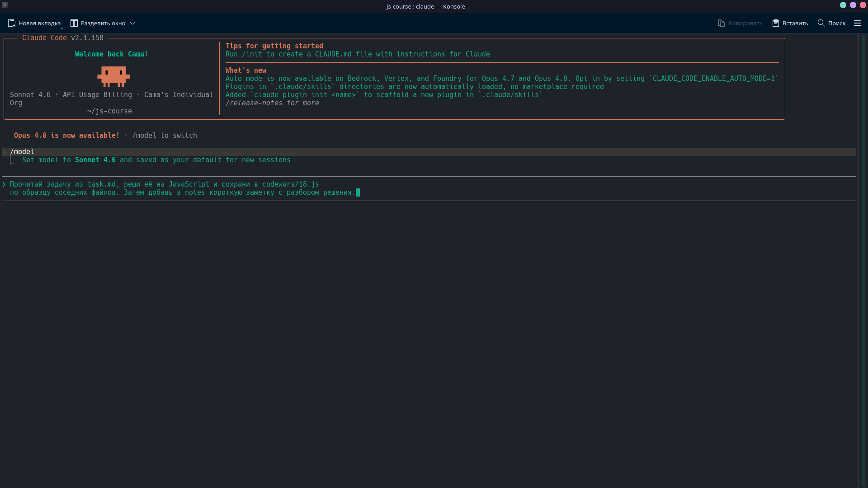Click the '/release-notes for more' text

click(272, 103)
